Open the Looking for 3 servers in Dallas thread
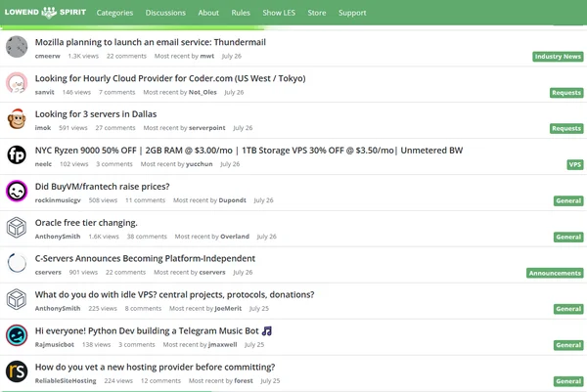 pyautogui.click(x=96, y=114)
